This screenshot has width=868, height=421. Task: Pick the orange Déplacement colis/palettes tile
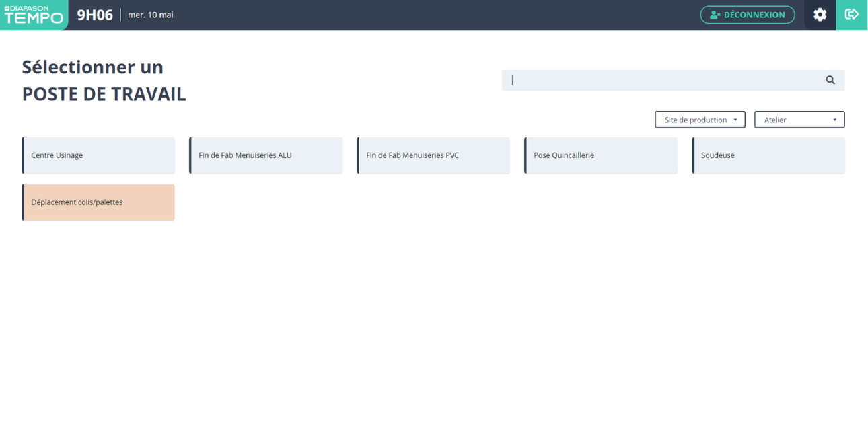tap(98, 202)
